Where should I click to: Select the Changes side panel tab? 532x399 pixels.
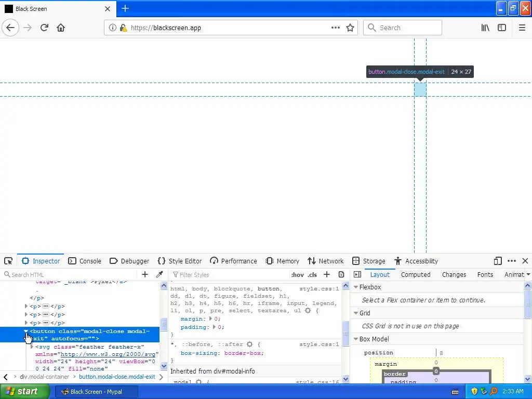[454, 274]
